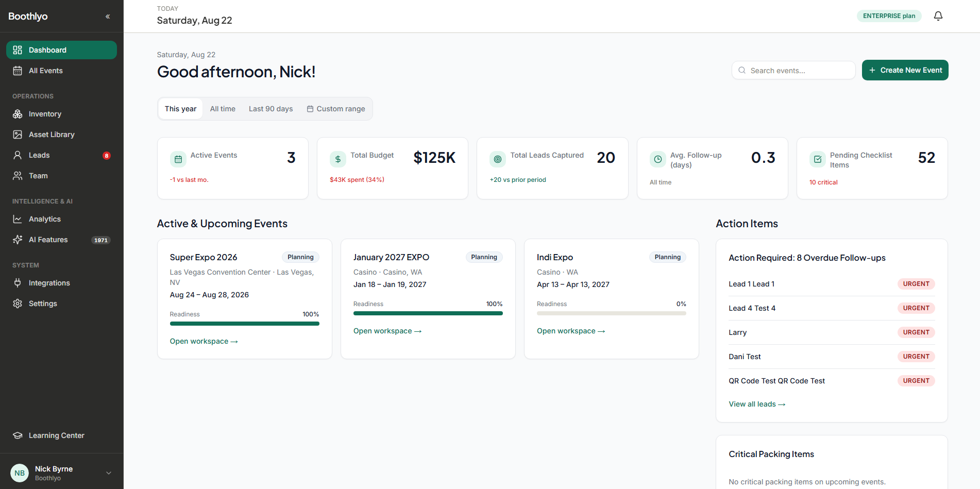Expand the Nick Byrne account menu chevron

[x=109, y=473]
